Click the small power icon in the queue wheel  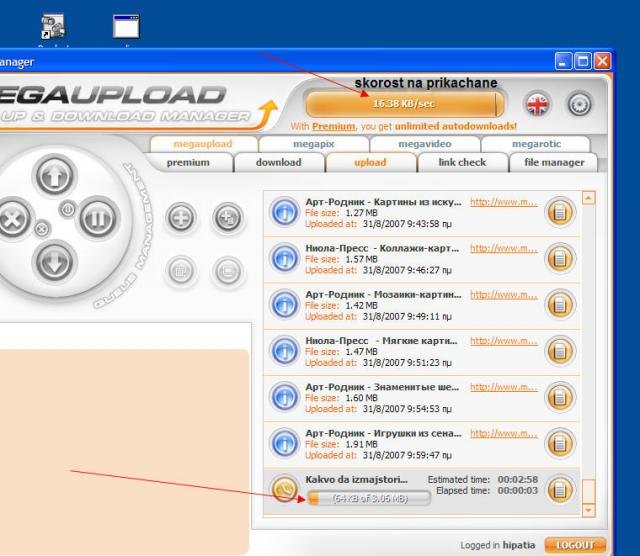[67, 209]
